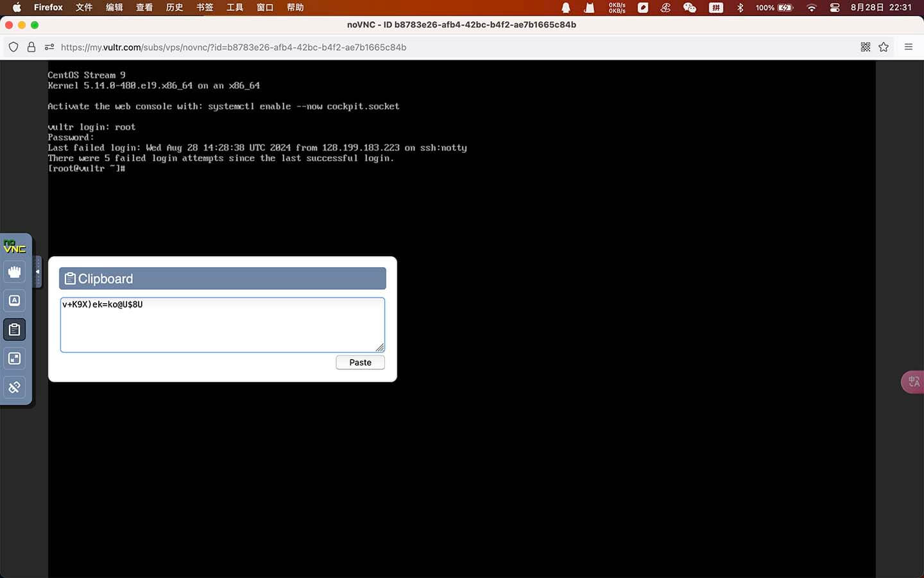Click the noVNC logo
The width and height of the screenshot is (924, 578).
pos(14,247)
